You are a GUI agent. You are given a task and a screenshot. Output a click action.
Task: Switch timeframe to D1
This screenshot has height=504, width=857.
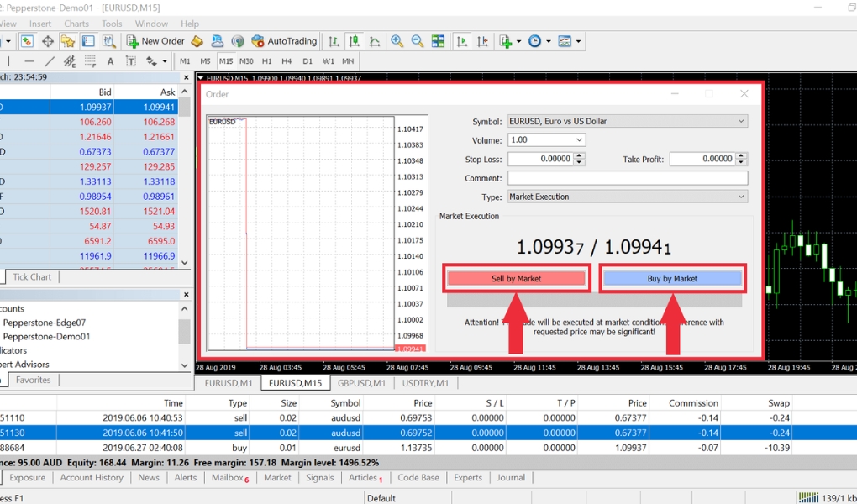coord(308,61)
